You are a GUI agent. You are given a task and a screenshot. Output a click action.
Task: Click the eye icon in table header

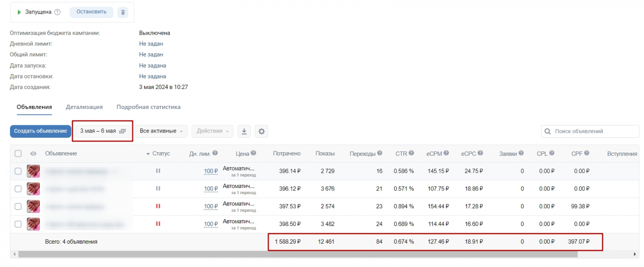(33, 153)
